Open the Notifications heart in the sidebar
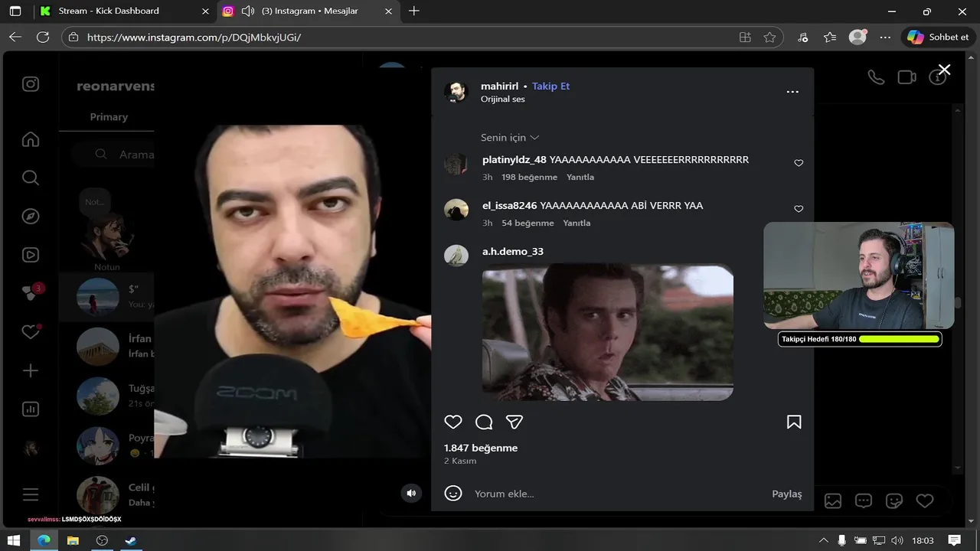The height and width of the screenshot is (551, 980). pyautogui.click(x=31, y=332)
